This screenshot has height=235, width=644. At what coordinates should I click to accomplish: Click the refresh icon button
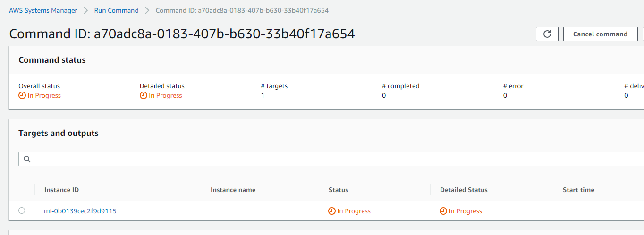[x=547, y=34]
